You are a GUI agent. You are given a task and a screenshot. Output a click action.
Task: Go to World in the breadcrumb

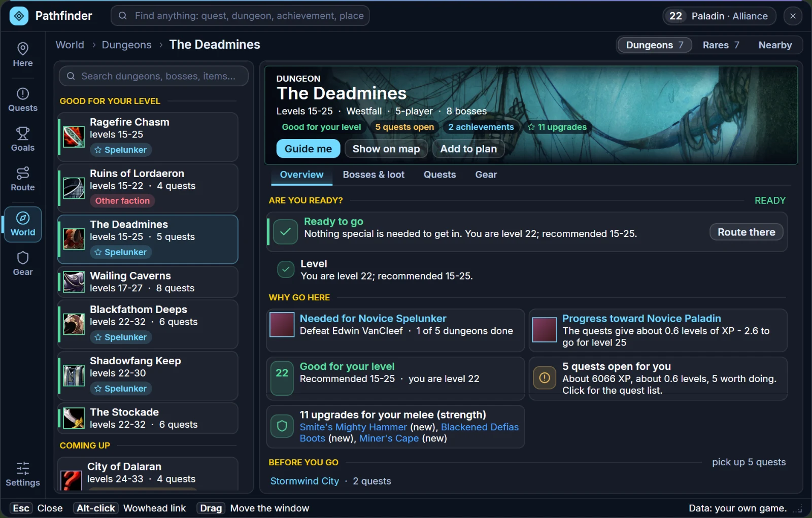[x=70, y=45]
